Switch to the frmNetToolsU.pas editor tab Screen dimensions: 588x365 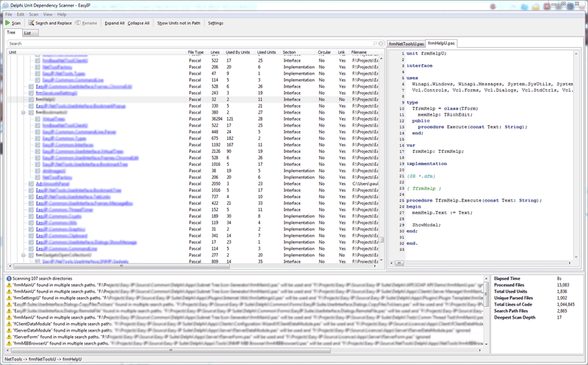[406, 44]
